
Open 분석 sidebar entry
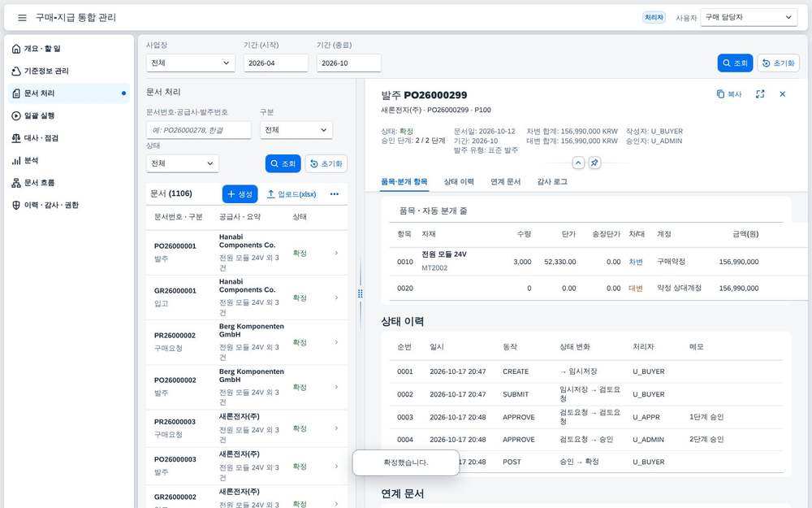coord(69,160)
